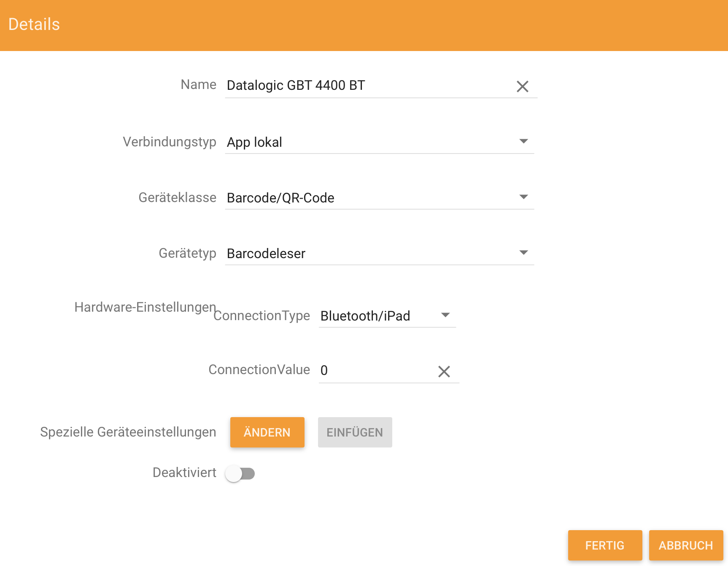728x566 pixels.
Task: Click the Hardware-Einstellungen label
Action: click(x=145, y=307)
